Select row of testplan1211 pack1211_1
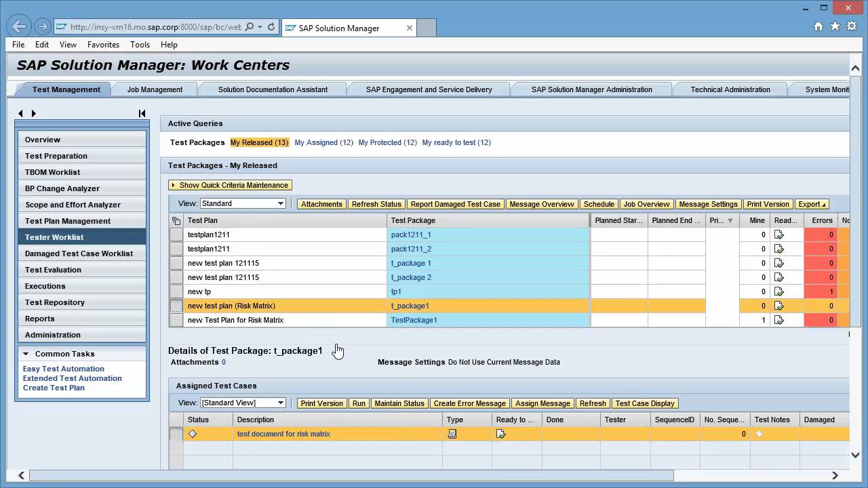Image resolution: width=868 pixels, height=488 pixels. 176,235
